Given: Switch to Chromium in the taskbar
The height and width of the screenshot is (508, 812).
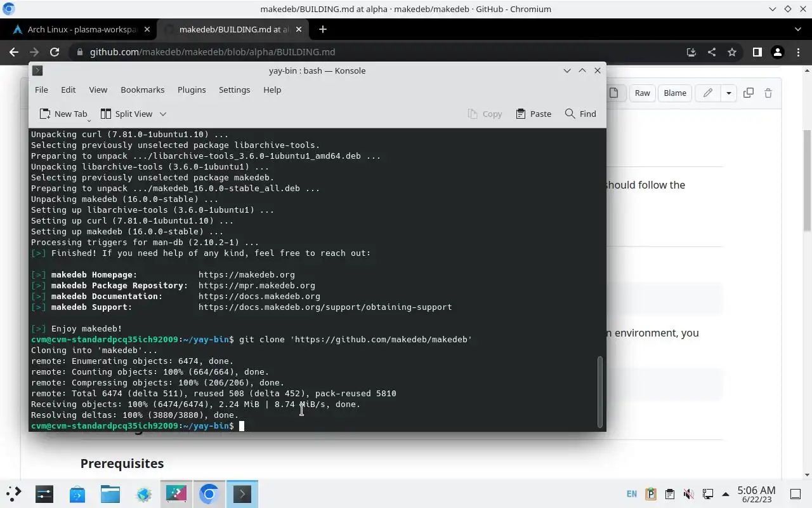Looking at the screenshot, I should (209, 493).
